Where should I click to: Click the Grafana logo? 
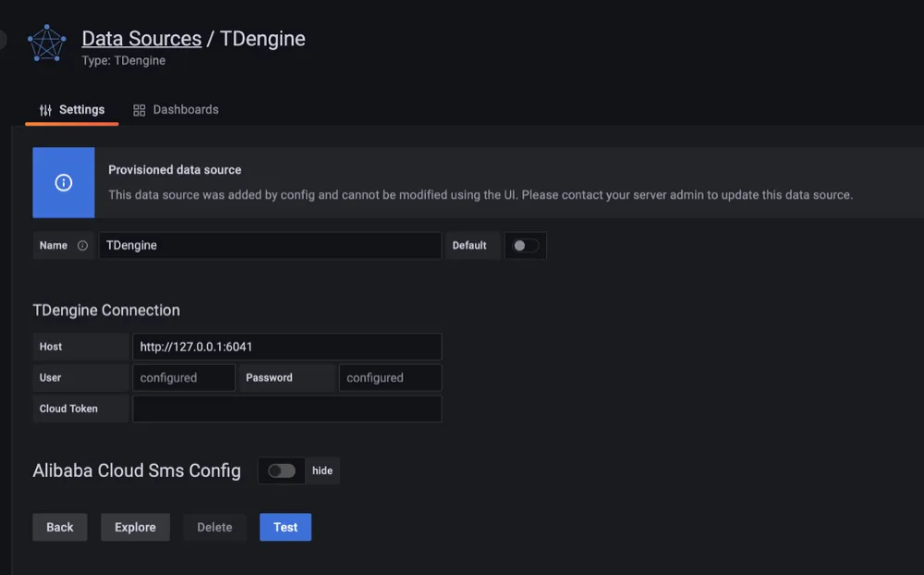click(46, 43)
